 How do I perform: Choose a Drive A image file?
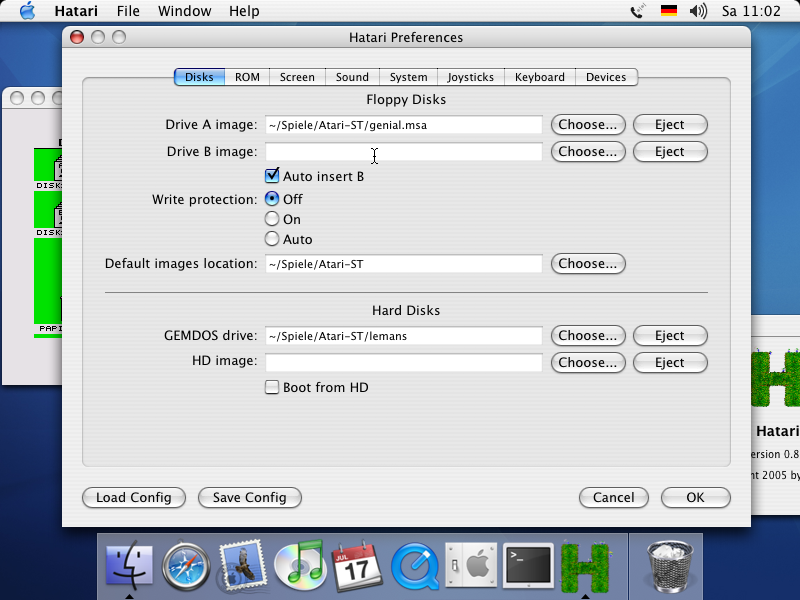pos(587,125)
